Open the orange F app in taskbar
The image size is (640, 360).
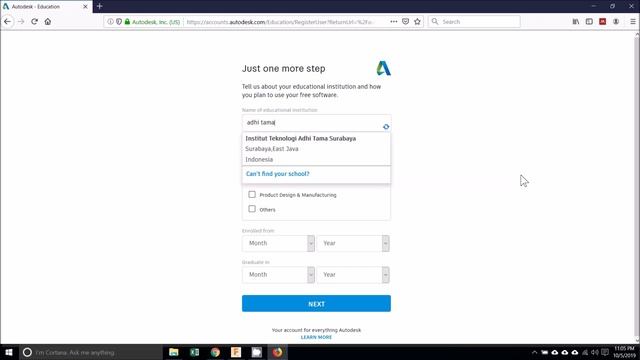tap(236, 352)
